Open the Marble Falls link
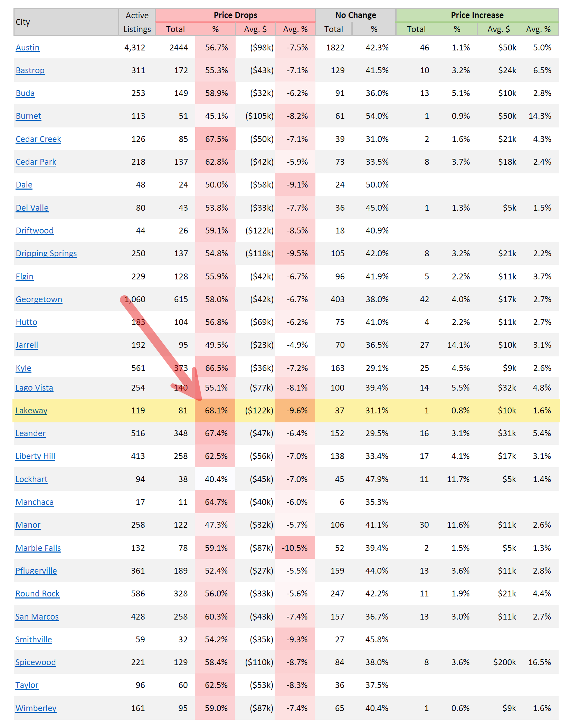The height and width of the screenshot is (728, 569). (38, 548)
